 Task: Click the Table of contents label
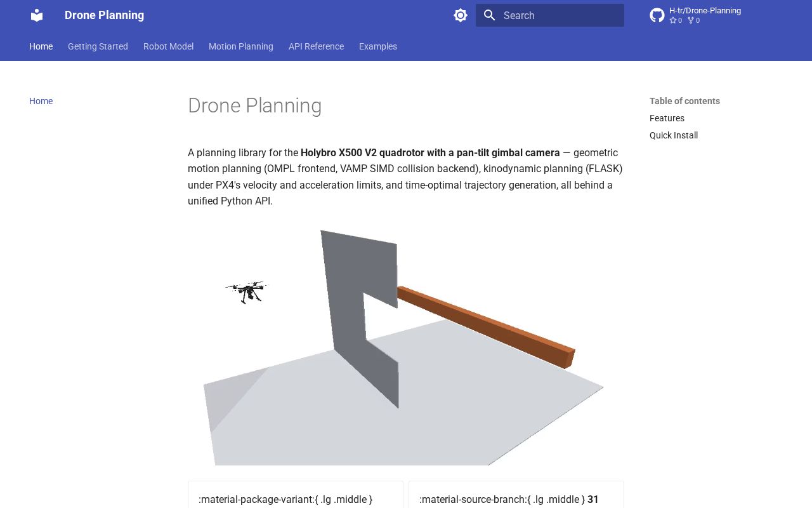[x=684, y=101]
